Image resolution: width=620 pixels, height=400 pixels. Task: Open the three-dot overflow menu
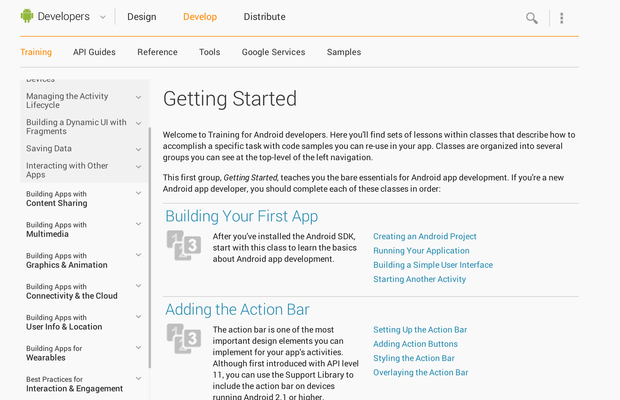pyautogui.click(x=562, y=18)
